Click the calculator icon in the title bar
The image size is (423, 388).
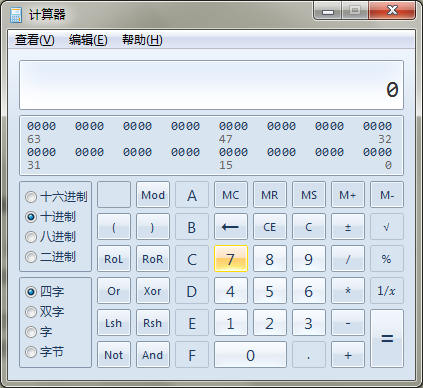point(16,15)
